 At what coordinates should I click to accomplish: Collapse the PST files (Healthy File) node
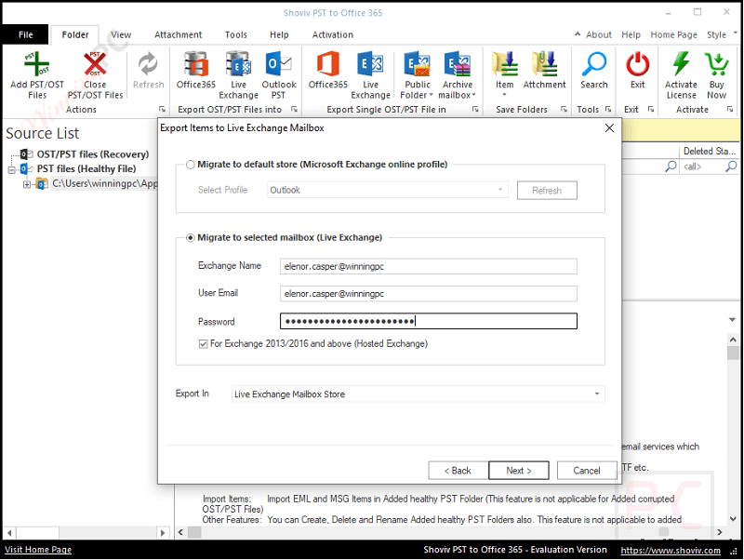click(x=11, y=169)
